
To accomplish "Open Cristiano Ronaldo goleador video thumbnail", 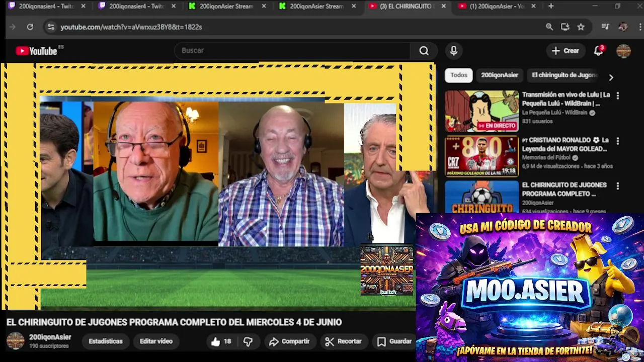I will 481,156.
